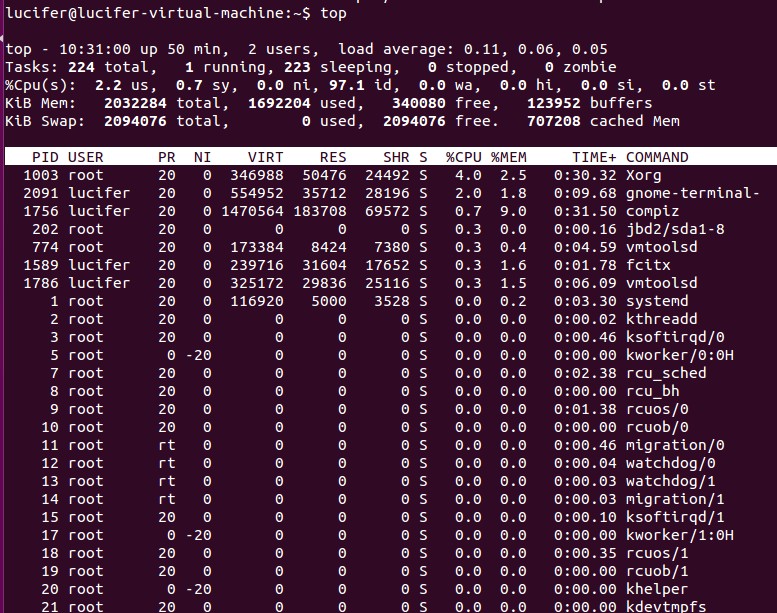Select the compiz process command
The image size is (777, 613).
pyautogui.click(x=652, y=212)
